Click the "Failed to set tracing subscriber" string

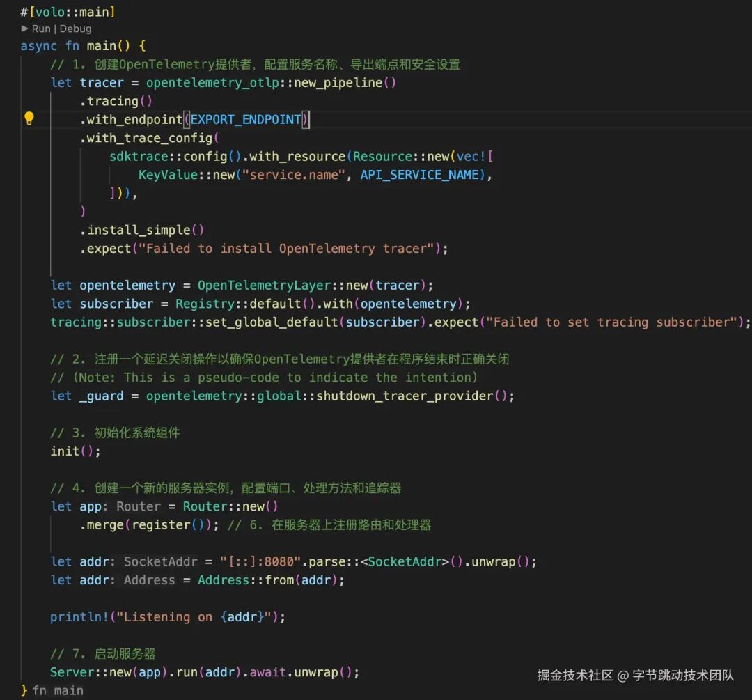pos(611,322)
